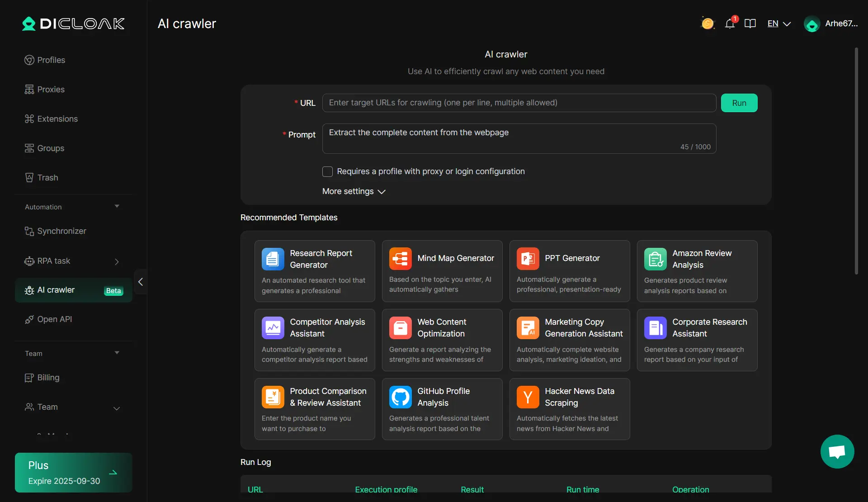Open the Extensions sidebar item
The image size is (868, 502).
click(x=57, y=119)
